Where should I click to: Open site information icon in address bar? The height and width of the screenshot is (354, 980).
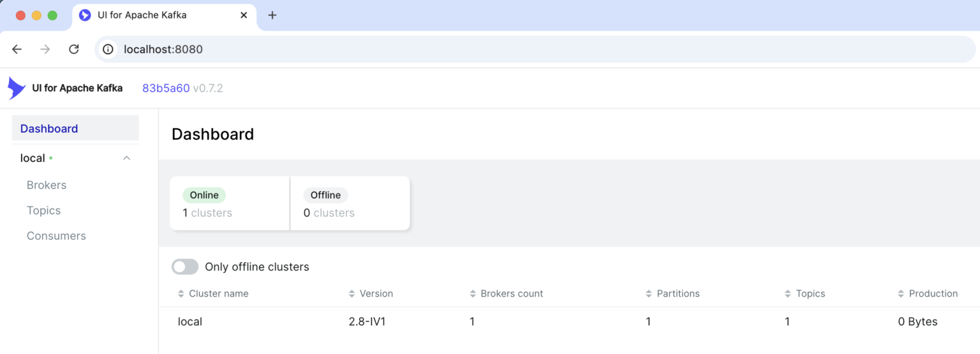pyautogui.click(x=108, y=49)
